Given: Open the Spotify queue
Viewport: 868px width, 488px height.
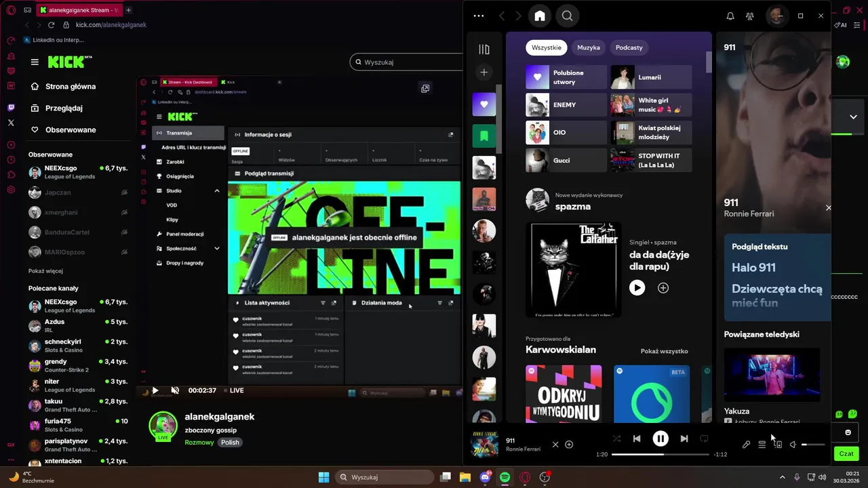Looking at the screenshot, I should (x=762, y=445).
